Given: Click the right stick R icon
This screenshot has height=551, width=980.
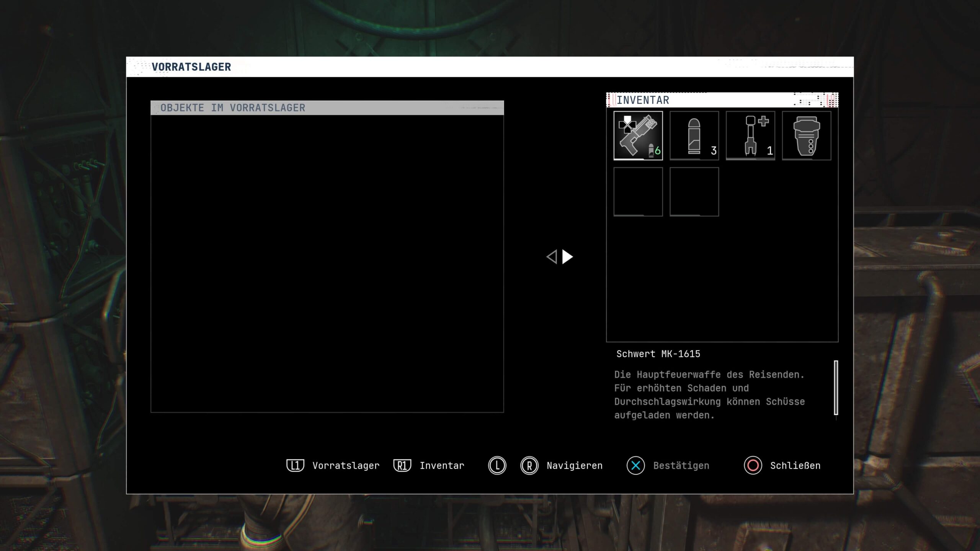Looking at the screenshot, I should (529, 466).
